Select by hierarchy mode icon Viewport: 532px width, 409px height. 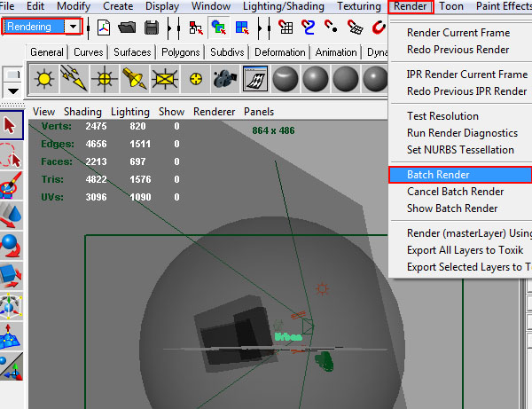point(196,28)
